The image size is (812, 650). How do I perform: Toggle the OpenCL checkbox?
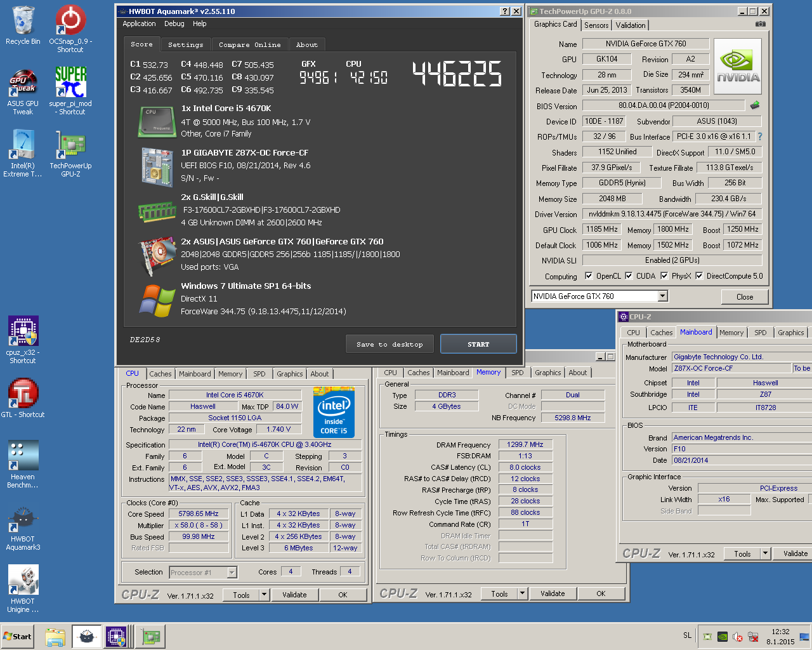(589, 275)
